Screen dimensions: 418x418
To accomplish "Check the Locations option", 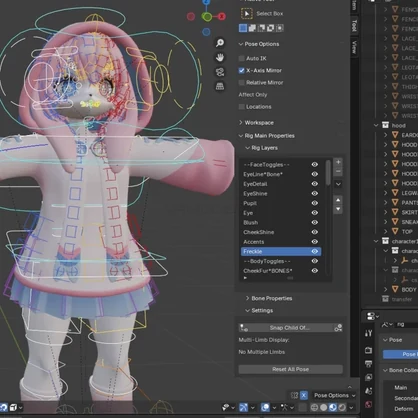I will tap(242, 107).
